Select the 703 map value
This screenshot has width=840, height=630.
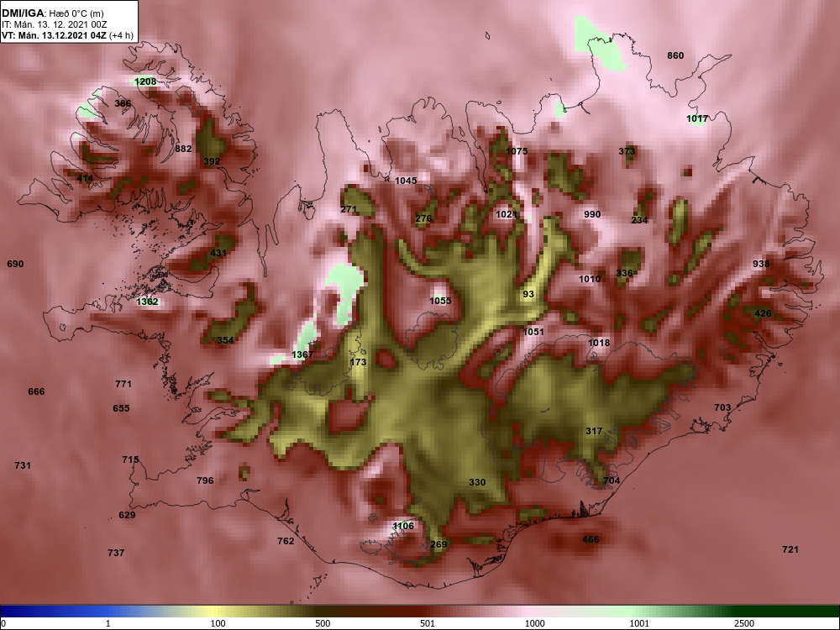point(722,407)
